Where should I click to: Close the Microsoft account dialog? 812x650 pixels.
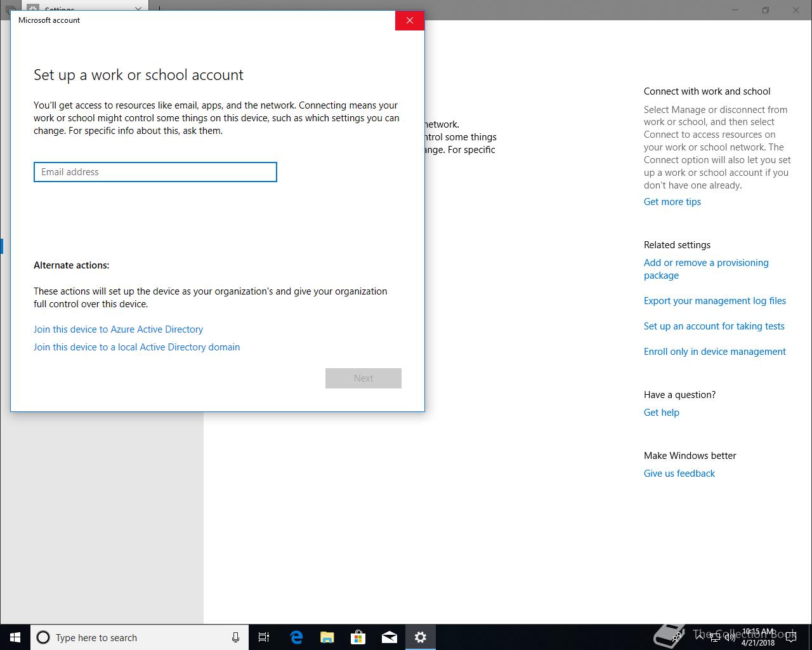point(410,20)
